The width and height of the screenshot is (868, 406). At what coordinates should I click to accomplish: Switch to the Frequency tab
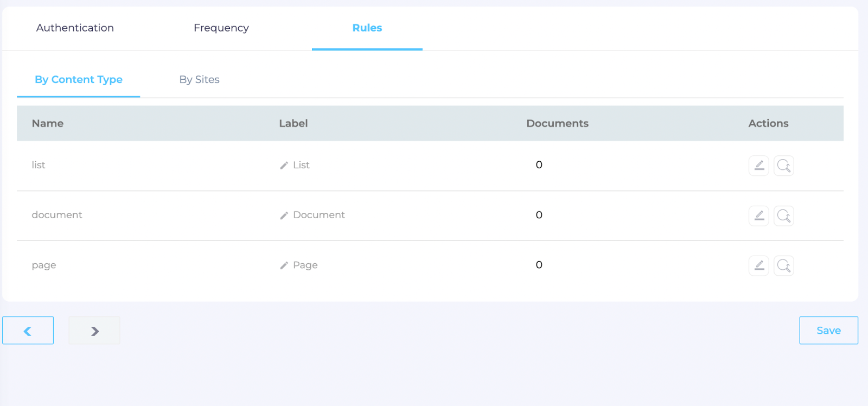pos(221,28)
